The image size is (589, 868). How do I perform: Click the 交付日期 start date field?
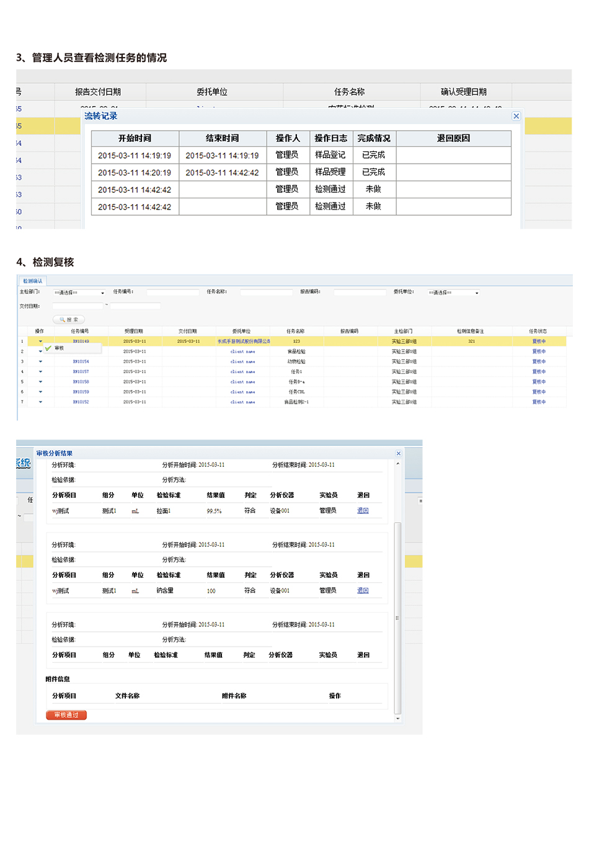[x=77, y=306]
